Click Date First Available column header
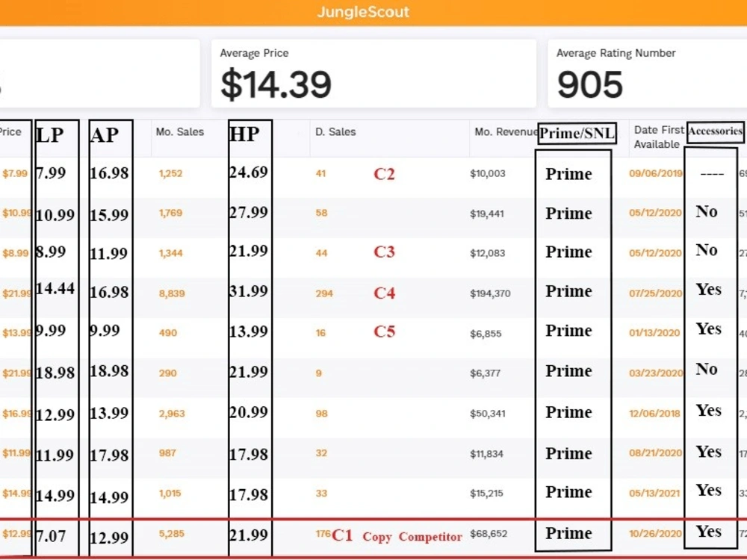The image size is (747, 560). click(x=658, y=137)
